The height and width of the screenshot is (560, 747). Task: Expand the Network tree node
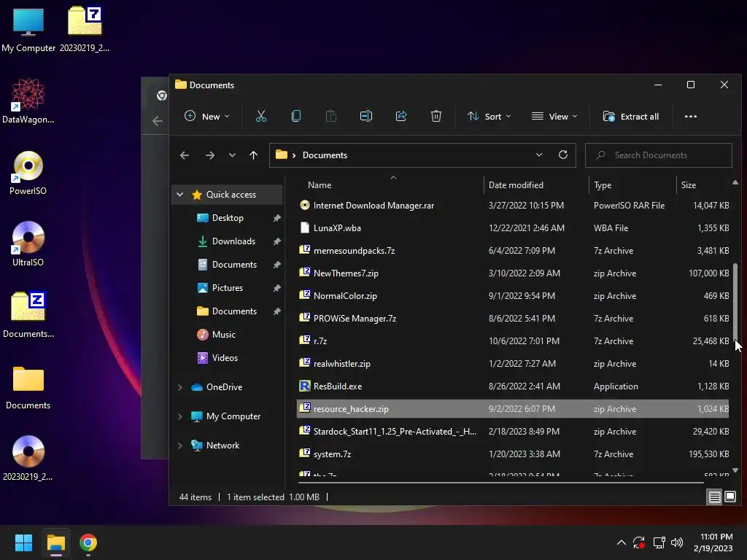click(x=179, y=446)
